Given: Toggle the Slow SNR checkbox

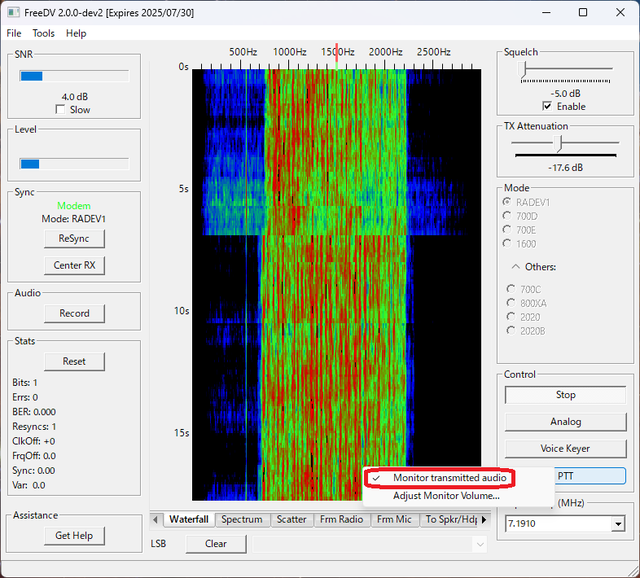Looking at the screenshot, I should [x=61, y=110].
